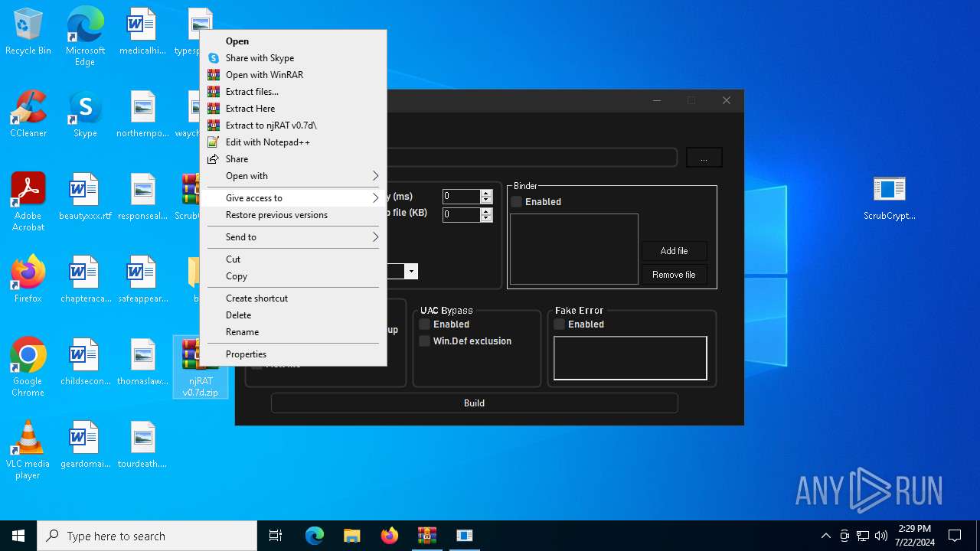Switch to ScrubCrypt app in taskbar
This screenshot has height=551, width=980.
[464, 536]
